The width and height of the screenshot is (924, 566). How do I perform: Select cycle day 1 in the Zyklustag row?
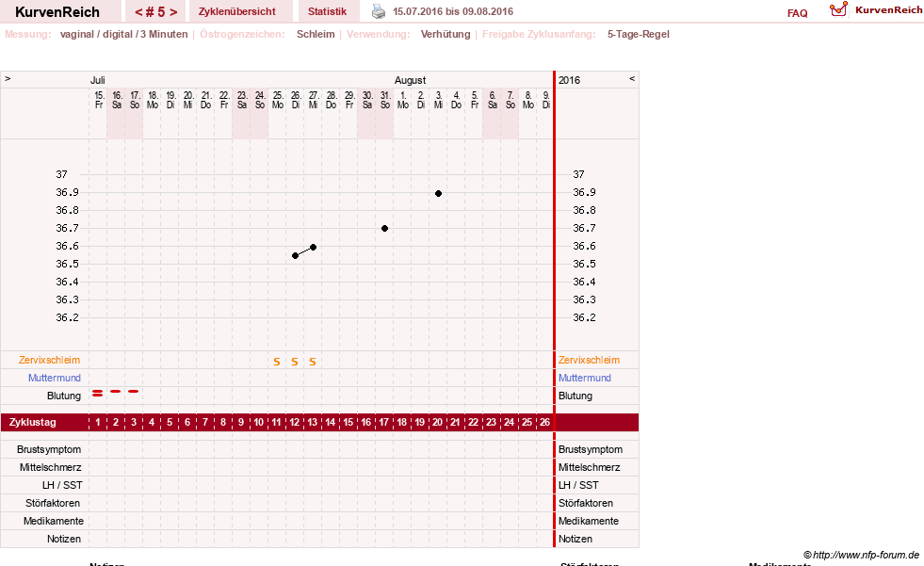click(x=98, y=422)
